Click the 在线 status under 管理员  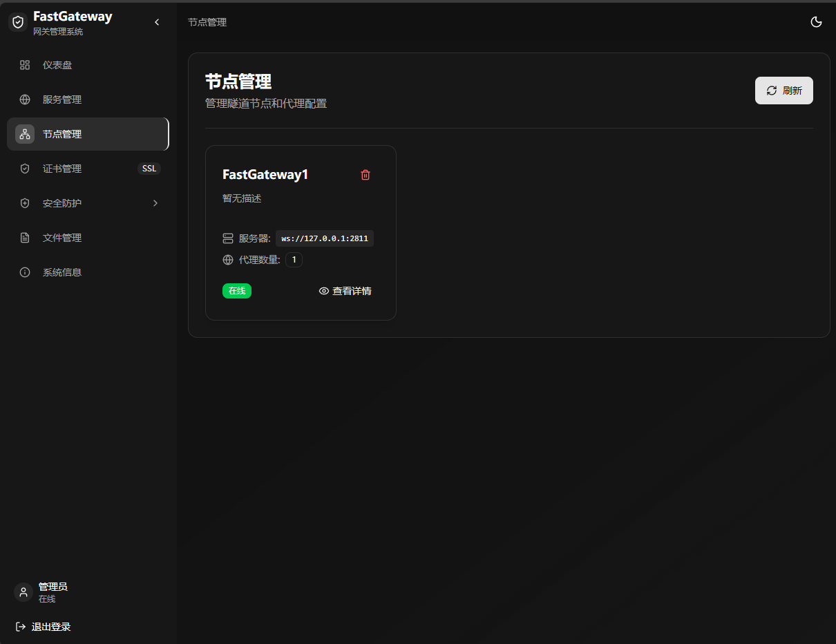[x=47, y=599]
